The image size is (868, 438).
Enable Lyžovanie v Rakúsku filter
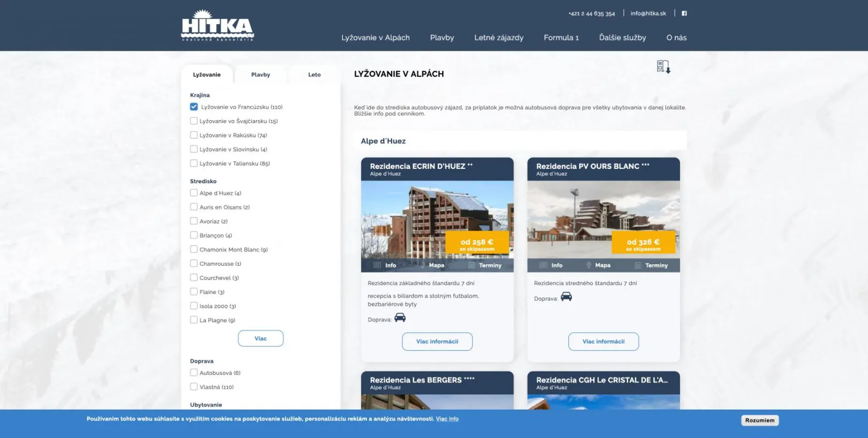194,135
